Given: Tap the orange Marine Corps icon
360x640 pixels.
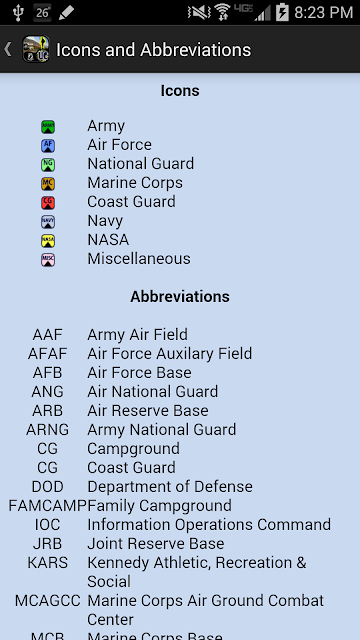Looking at the screenshot, I should pyautogui.click(x=48, y=184).
